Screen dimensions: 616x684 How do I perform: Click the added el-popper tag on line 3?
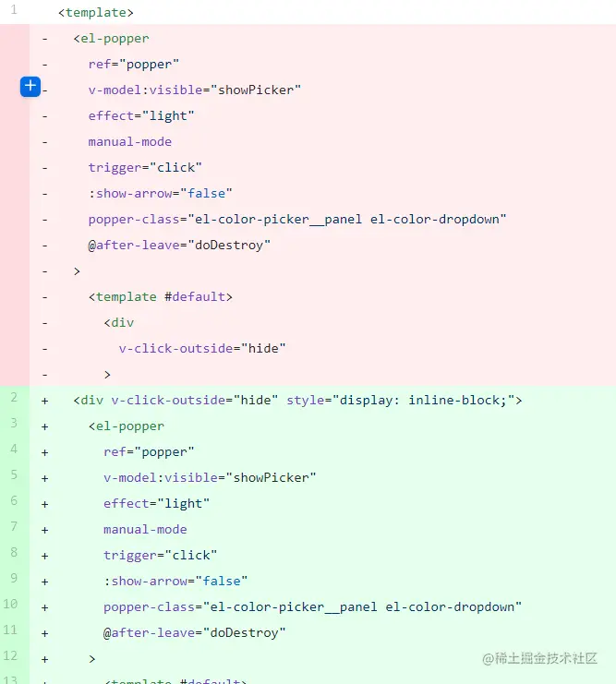(x=127, y=426)
